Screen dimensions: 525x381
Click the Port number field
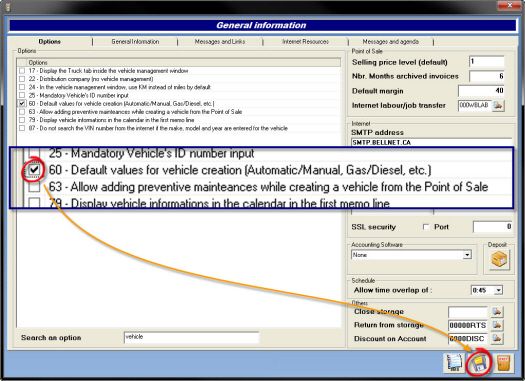coord(492,227)
